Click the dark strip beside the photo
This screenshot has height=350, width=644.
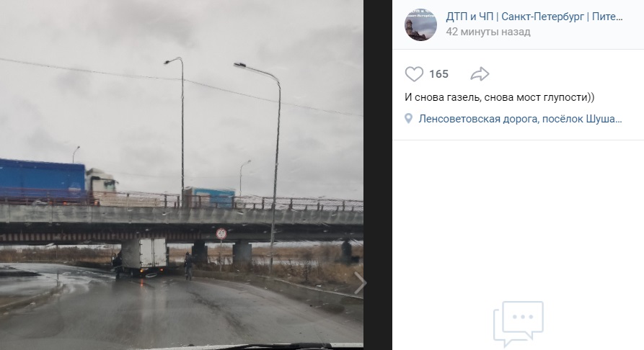tap(377, 175)
